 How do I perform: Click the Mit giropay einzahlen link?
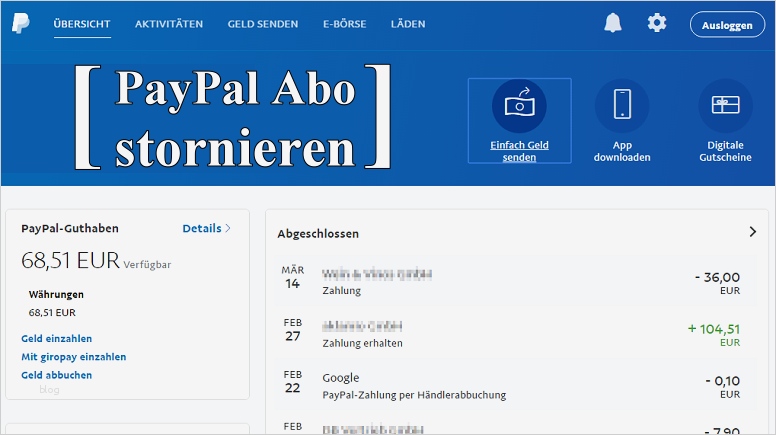(x=74, y=357)
